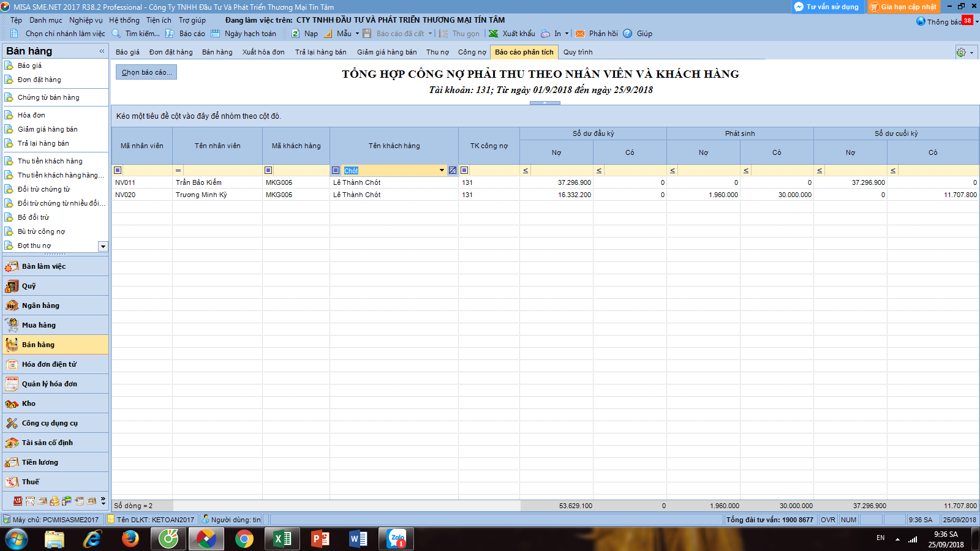Viewport: 980px width, 551px height.
Task: Clear the Tên khách hàng filter
Action: point(453,170)
